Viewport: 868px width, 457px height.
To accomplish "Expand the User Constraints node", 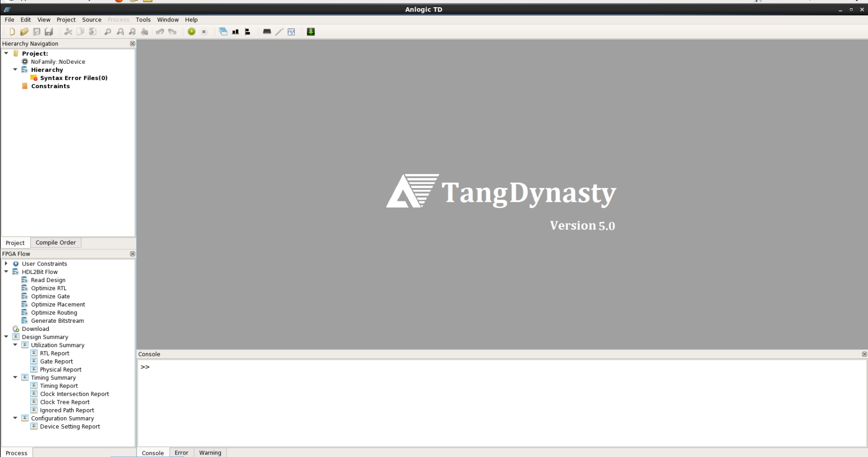I will [6, 263].
